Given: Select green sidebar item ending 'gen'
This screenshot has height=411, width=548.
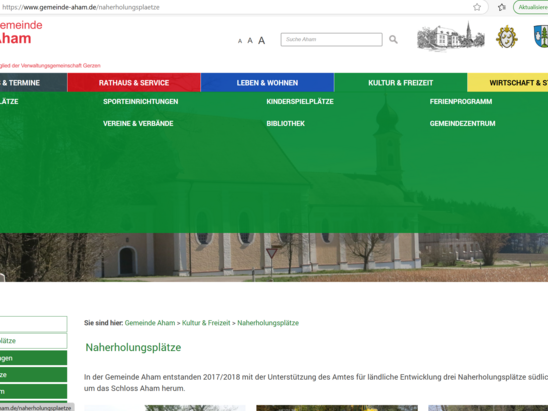Looking at the screenshot, I should (x=34, y=358).
